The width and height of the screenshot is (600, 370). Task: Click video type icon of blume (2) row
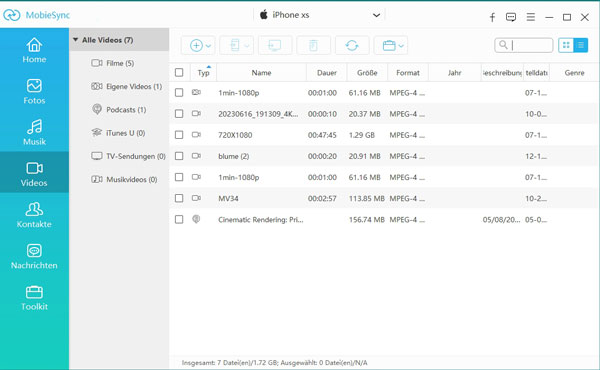(196, 155)
